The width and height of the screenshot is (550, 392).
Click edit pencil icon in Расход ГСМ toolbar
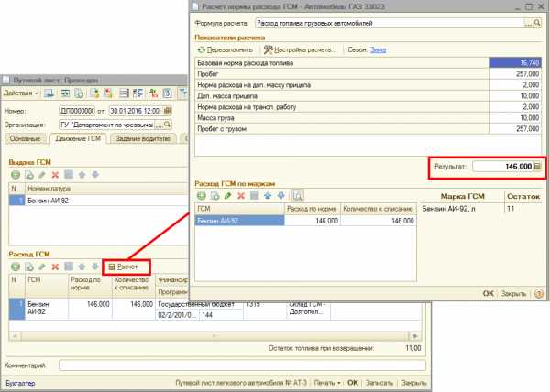tap(41, 266)
